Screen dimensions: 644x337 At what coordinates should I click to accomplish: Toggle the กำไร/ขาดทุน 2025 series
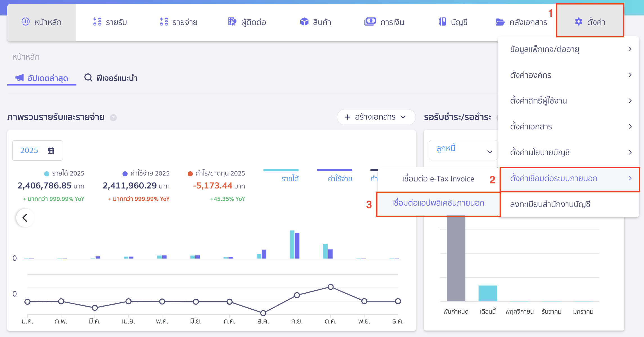[216, 173]
